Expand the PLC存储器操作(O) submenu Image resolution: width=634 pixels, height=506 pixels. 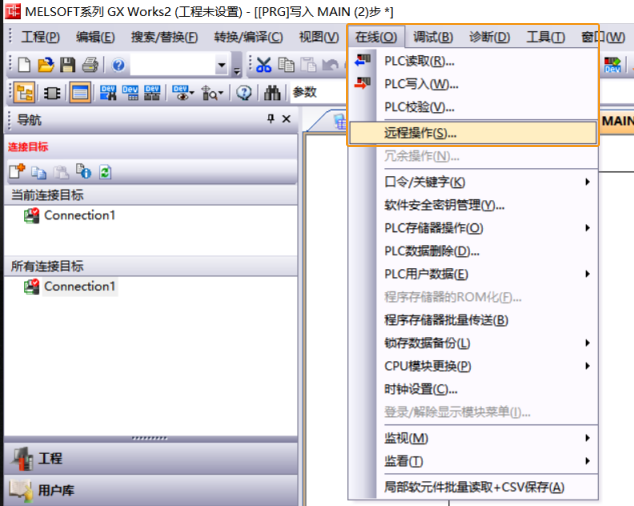tap(473, 228)
